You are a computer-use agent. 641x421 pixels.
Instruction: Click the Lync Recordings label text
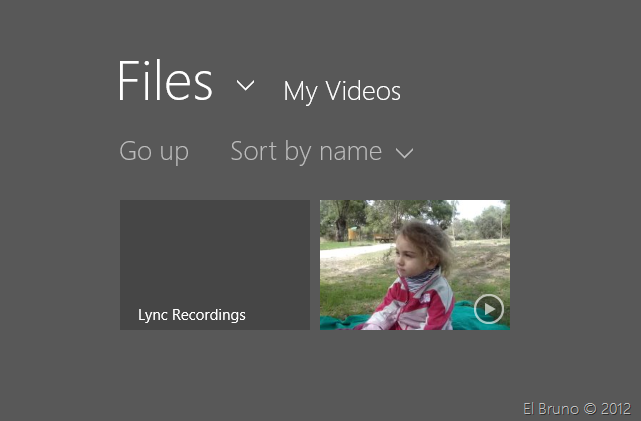coord(192,315)
